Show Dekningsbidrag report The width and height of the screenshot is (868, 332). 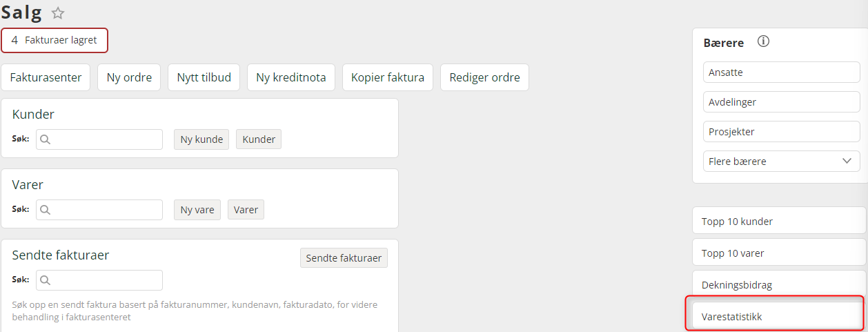tap(779, 284)
